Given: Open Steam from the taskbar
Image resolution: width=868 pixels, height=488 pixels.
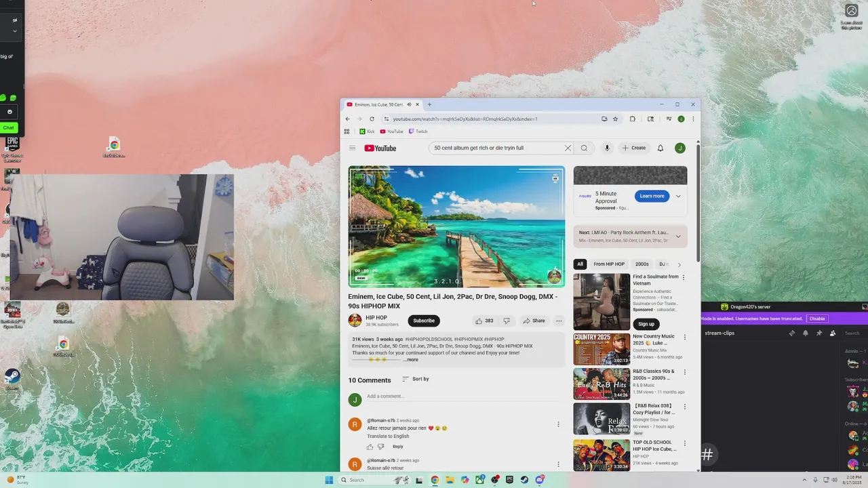Looking at the screenshot, I should coord(524,480).
